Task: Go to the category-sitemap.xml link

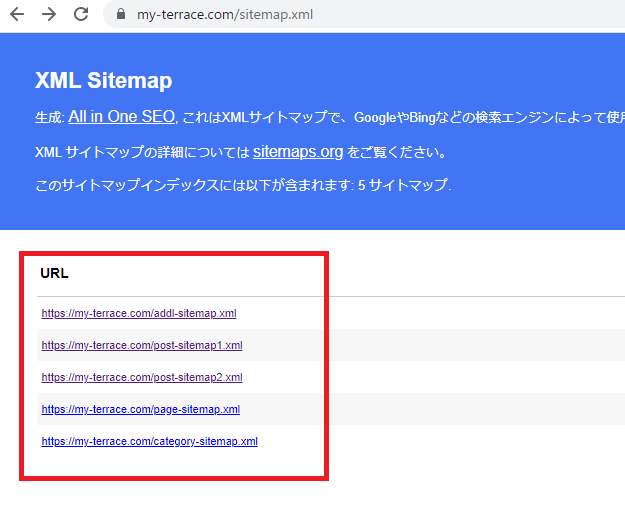Action: pos(149,441)
